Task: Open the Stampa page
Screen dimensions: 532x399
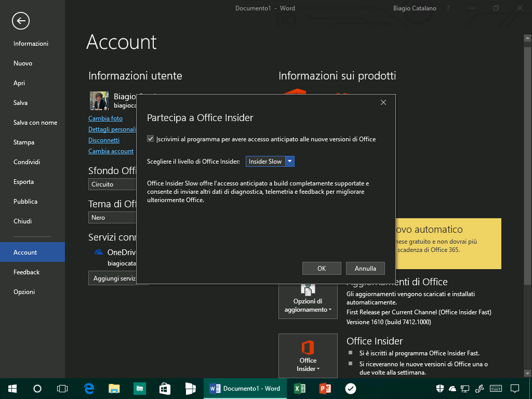Action: [24, 142]
